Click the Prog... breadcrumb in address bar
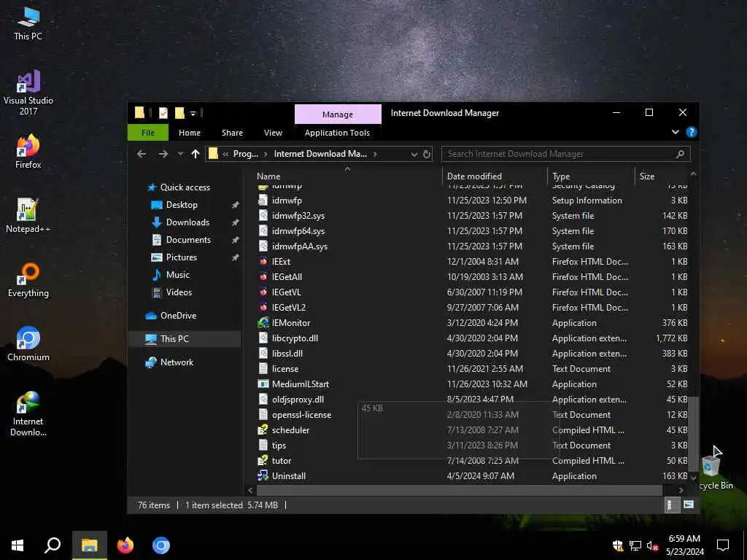This screenshot has height=560, width=747. point(245,154)
